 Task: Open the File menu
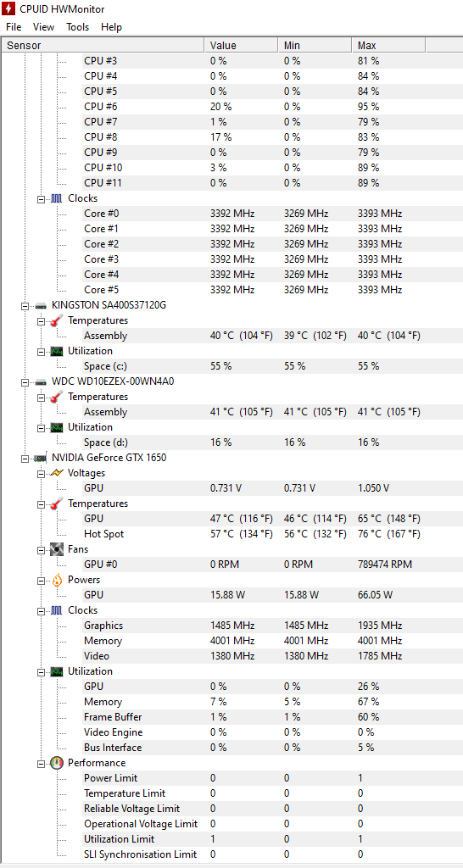pyautogui.click(x=14, y=27)
